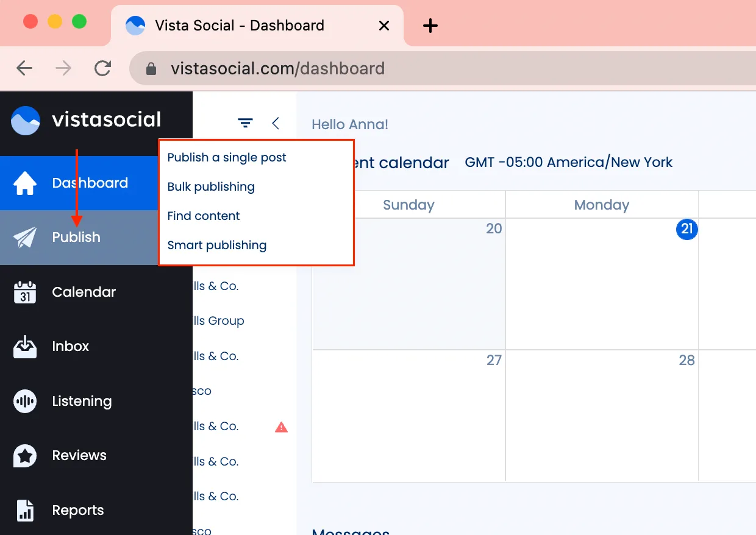Select the Publish paper plane icon
The width and height of the screenshot is (756, 535).
(24, 237)
